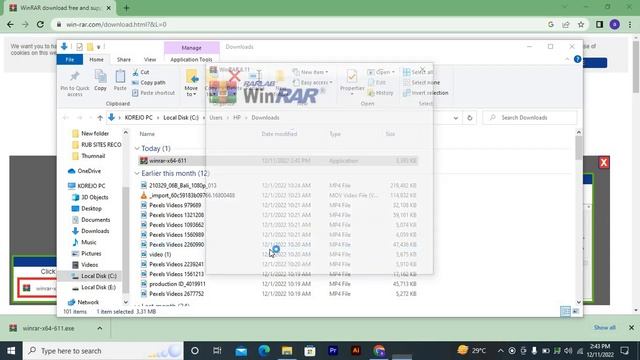Collapse Earlier this month (12) group
Viewport: 640px width, 360px height.
(137, 173)
